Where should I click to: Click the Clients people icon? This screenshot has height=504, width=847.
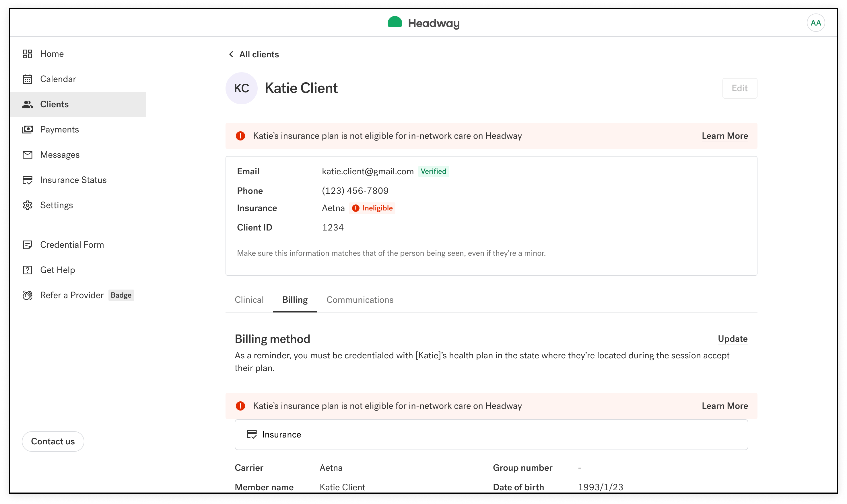coord(28,104)
